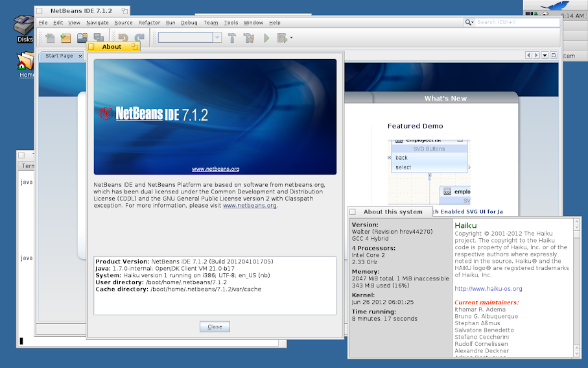Image resolution: width=588 pixels, height=368 pixels.
Task: Open www.netbeans.org link in license text
Action: (250, 205)
